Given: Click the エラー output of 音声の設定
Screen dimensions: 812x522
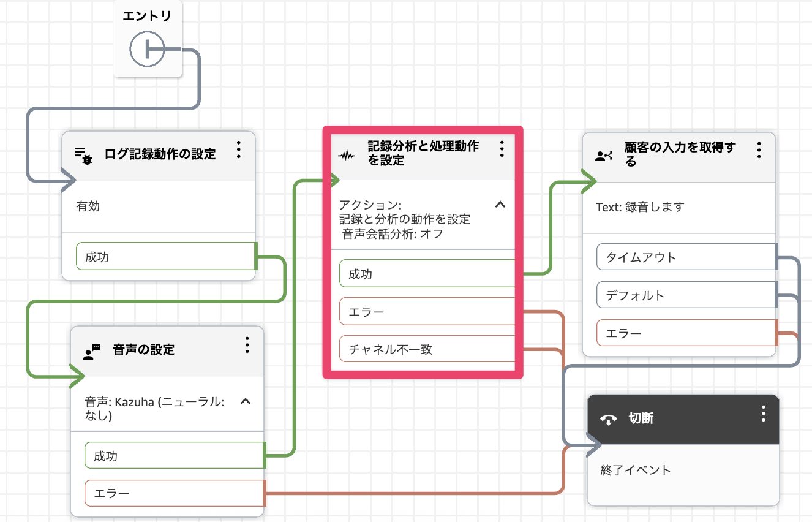Looking at the screenshot, I should tap(174, 493).
